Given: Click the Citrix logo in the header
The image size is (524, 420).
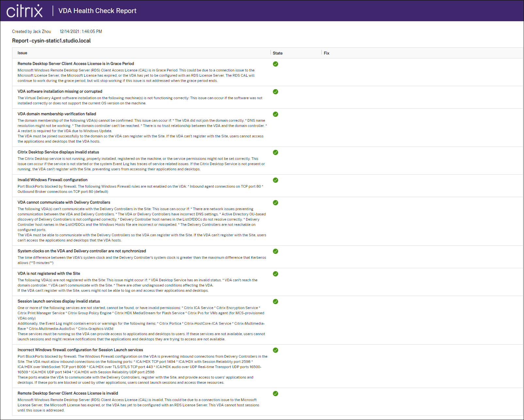Looking at the screenshot, I should click(x=24, y=11).
